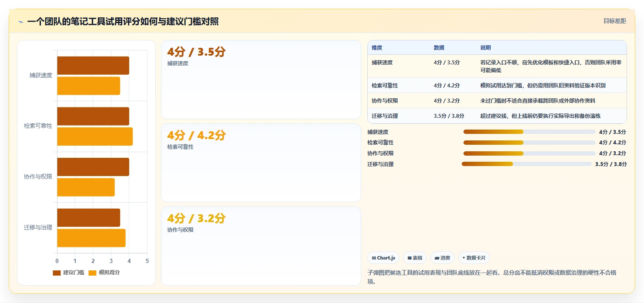Open the 4分 / 3.2分 协作与权限 data card
Viewport: 644px width, 303px height.
(x=261, y=246)
